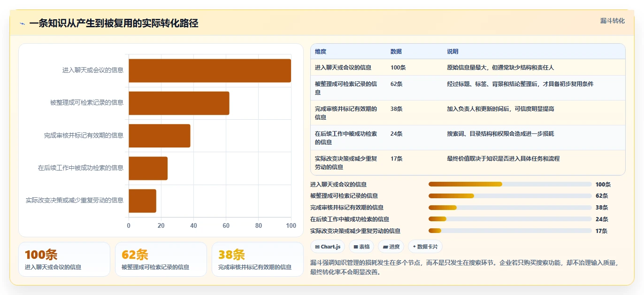Click the 漏斗转化 tag in header
This screenshot has height=295, width=644.
pyautogui.click(x=613, y=21)
